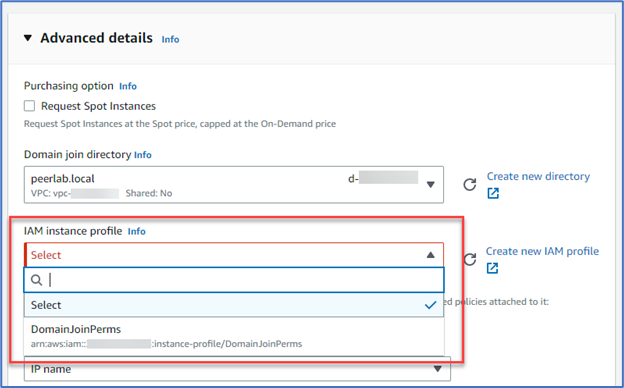
Task: Focus the IAM profile search field
Action: click(234, 280)
